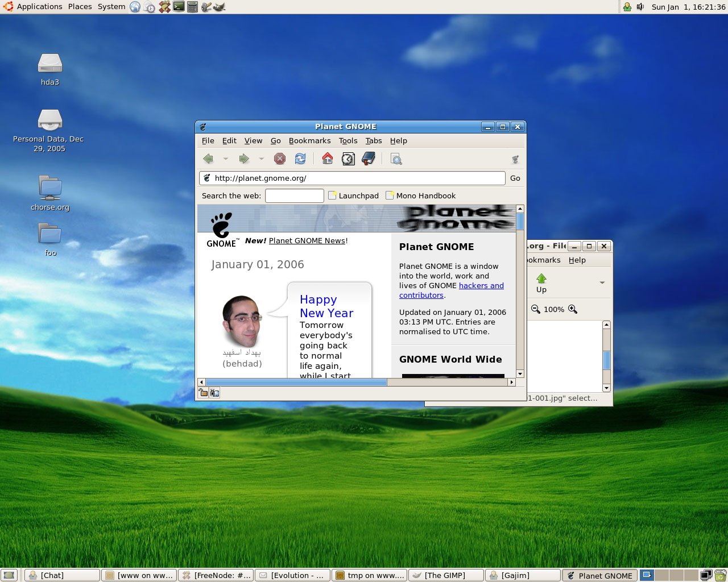Image resolution: width=728 pixels, height=582 pixels.
Task: Click the file browser vertical scrollbar thumb
Action: pyautogui.click(x=606, y=360)
